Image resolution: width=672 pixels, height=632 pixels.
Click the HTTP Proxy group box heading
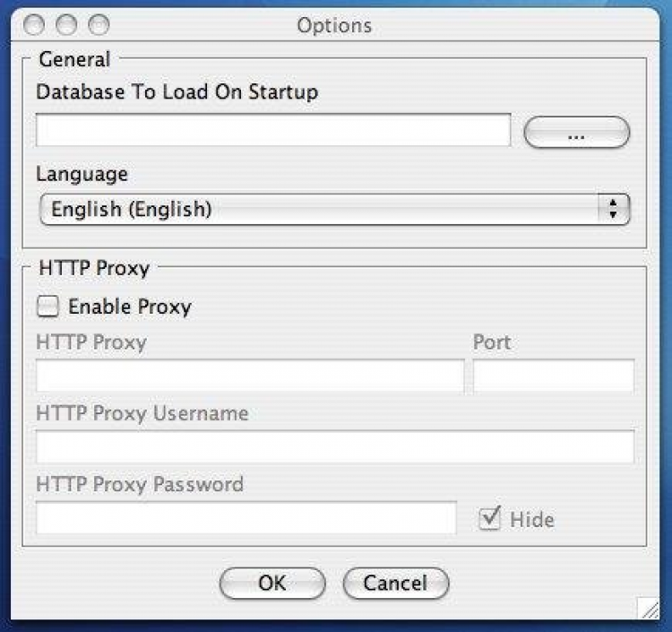point(94,267)
